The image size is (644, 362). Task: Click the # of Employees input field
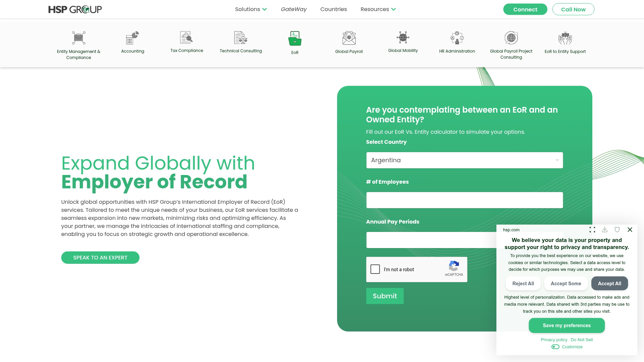[x=464, y=200]
